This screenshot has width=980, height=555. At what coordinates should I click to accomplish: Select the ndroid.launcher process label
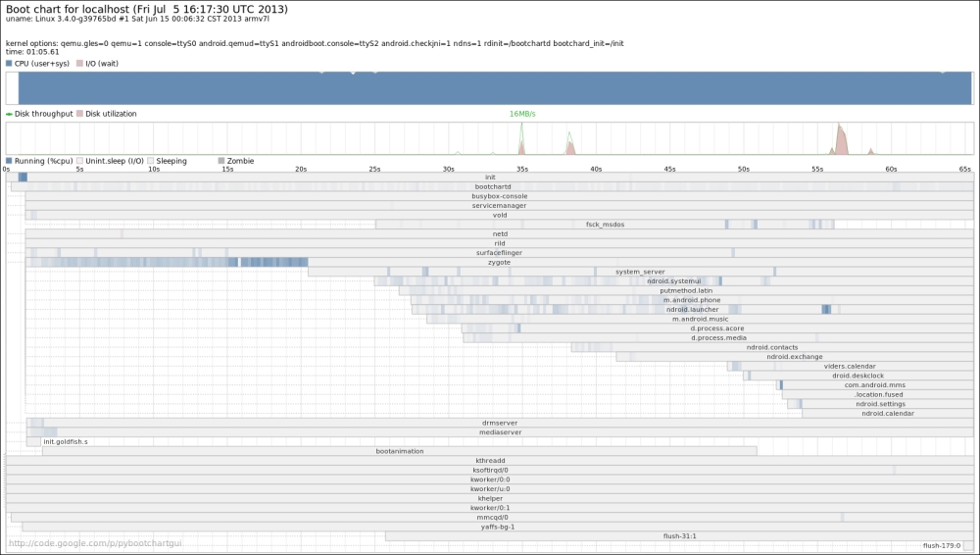(x=693, y=309)
